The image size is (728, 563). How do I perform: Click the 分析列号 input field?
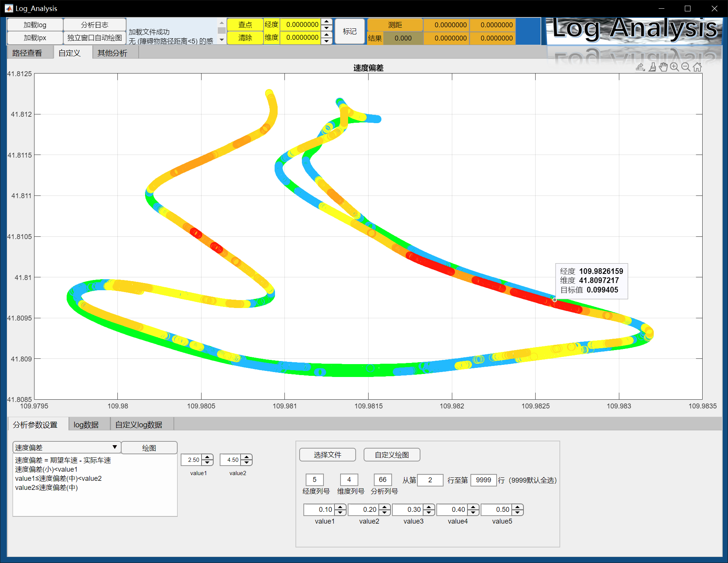[x=383, y=480]
